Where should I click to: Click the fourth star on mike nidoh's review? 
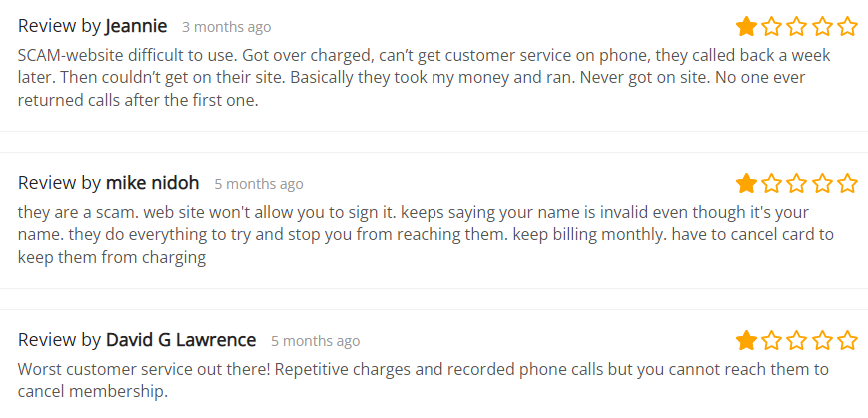pos(822,183)
